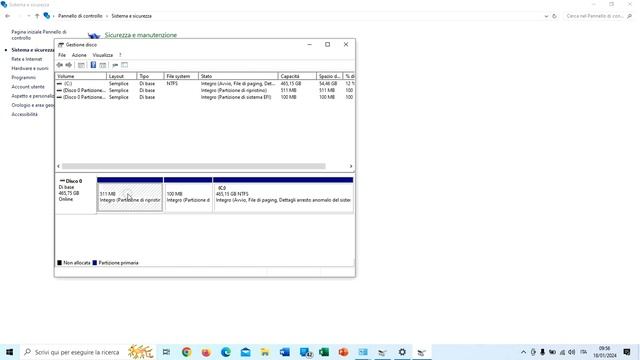Open the Visualizza menu
The width and height of the screenshot is (640, 360).
click(102, 55)
